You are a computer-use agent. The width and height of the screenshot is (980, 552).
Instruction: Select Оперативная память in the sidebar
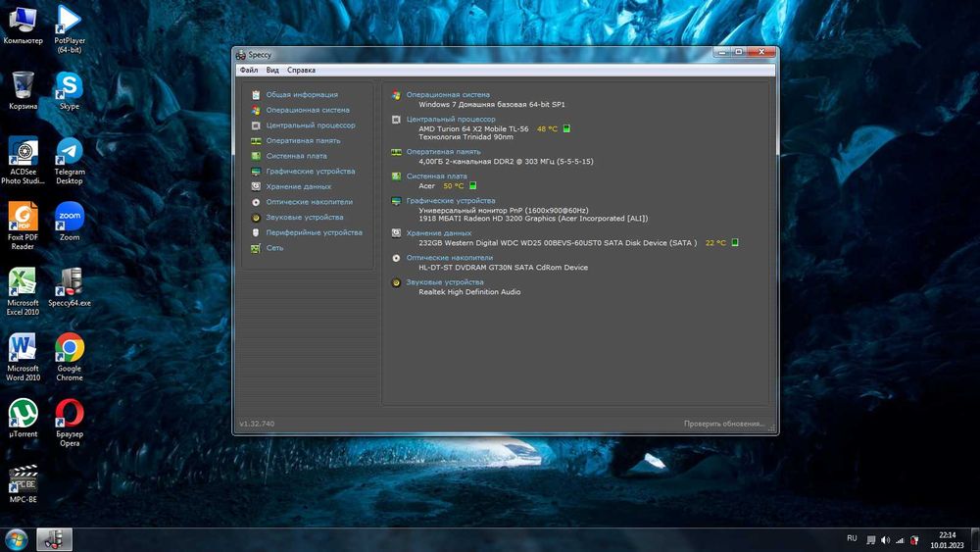[303, 140]
